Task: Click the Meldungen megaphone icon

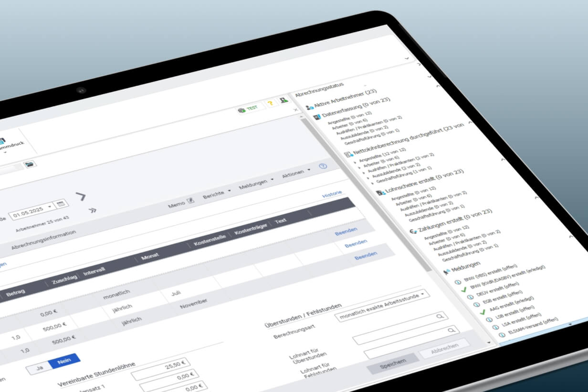Action: pos(447,271)
